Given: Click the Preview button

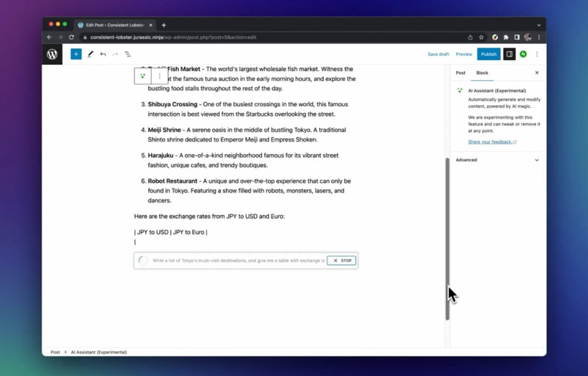Looking at the screenshot, I should (464, 54).
